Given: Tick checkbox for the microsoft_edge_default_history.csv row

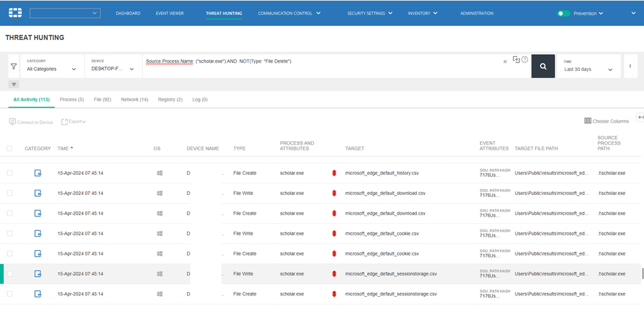Looking at the screenshot, I should click(x=9, y=173).
